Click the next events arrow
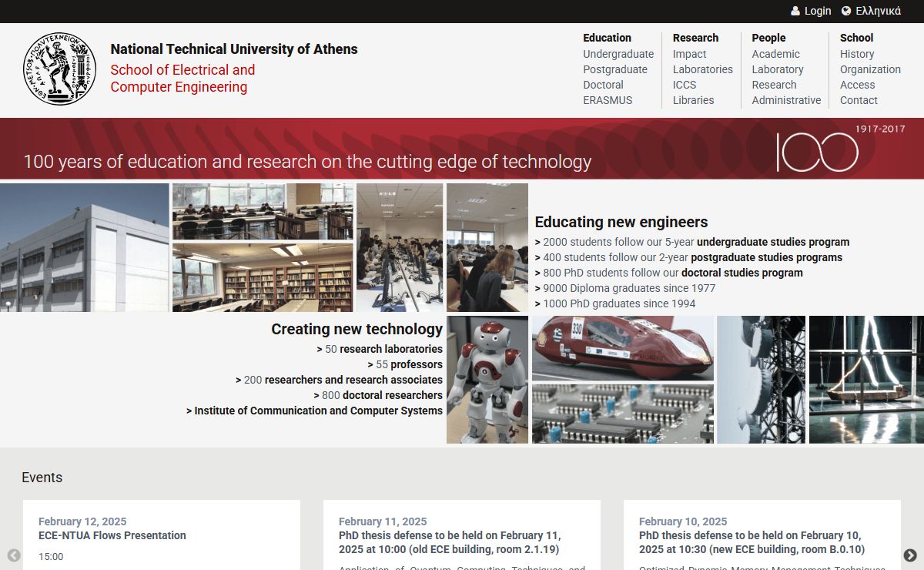Viewport: 924px width, 570px height. click(910, 555)
